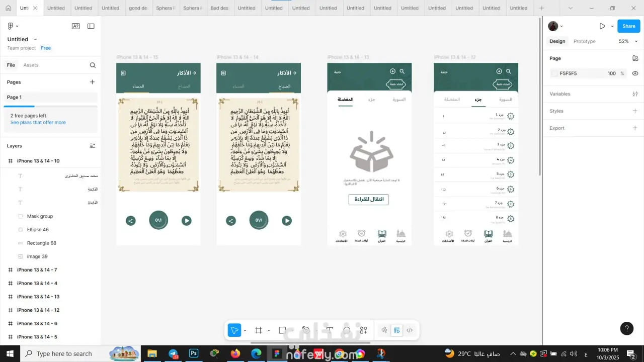Toggle page background visibility eye
The image size is (644, 362).
tap(635, 73)
